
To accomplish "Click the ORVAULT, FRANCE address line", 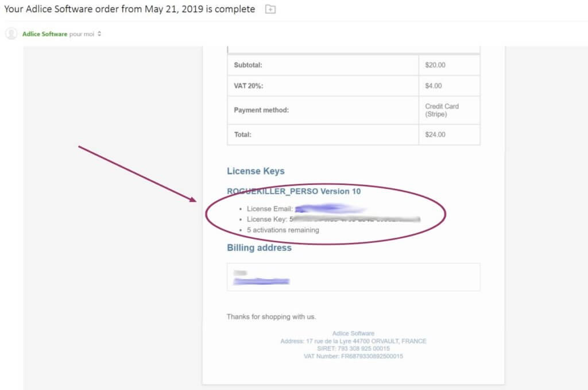I will click(353, 341).
